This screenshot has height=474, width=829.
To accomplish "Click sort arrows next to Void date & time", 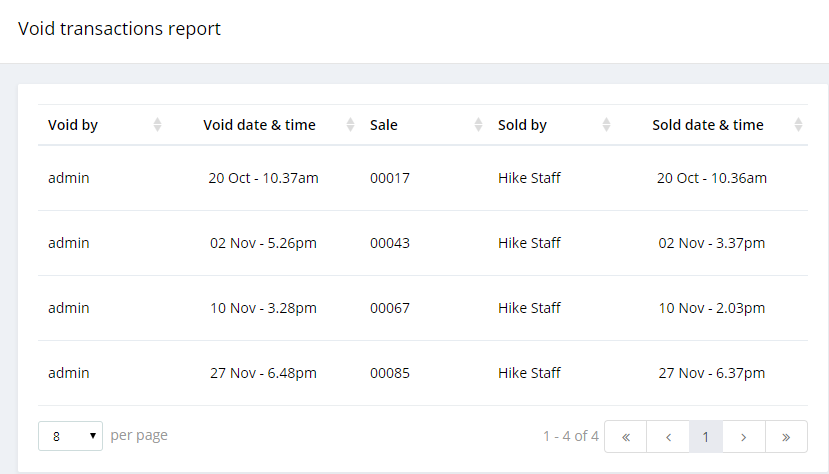I will (x=350, y=125).
